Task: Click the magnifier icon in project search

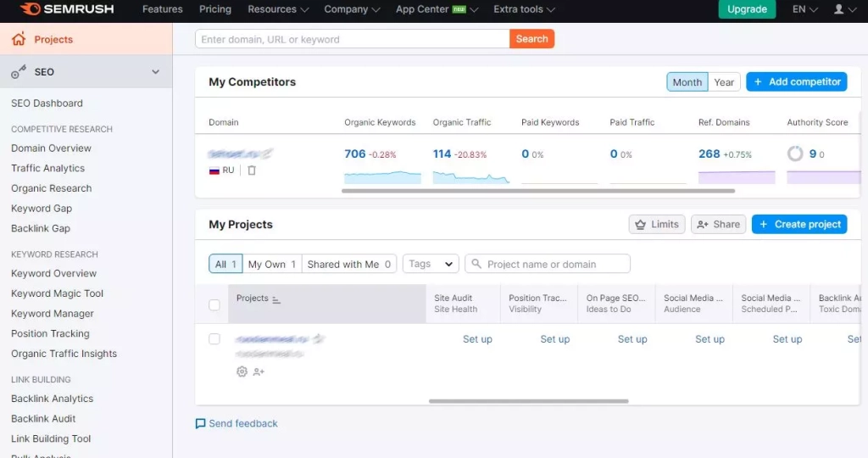Action: coord(476,264)
